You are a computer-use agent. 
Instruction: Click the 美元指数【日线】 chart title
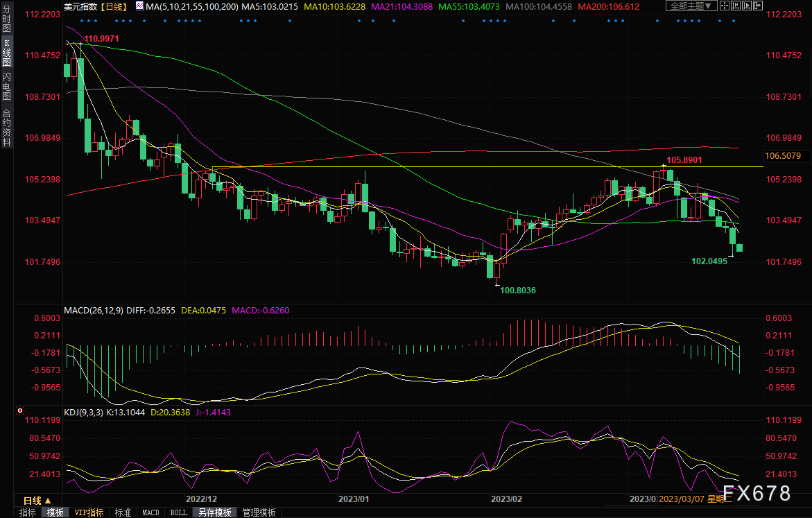(x=95, y=7)
